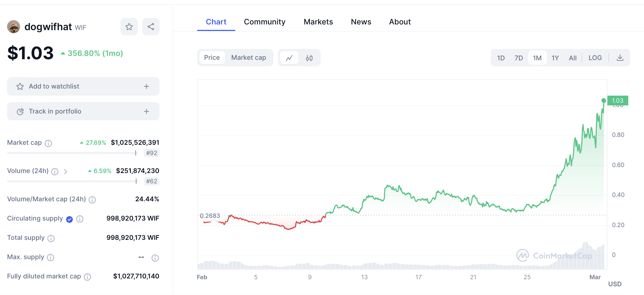Image resolution: width=644 pixels, height=295 pixels.
Task: Toggle the LOG scale option
Action: pyautogui.click(x=595, y=58)
